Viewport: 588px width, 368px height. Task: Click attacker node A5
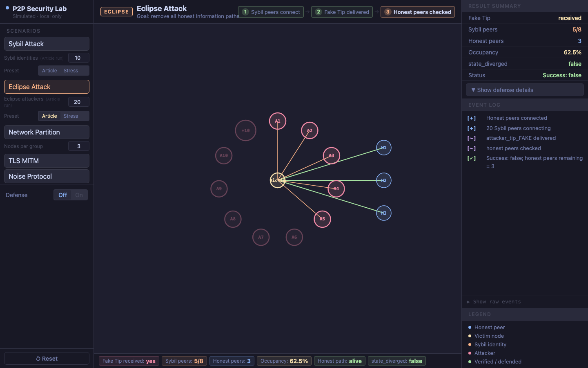click(x=322, y=219)
